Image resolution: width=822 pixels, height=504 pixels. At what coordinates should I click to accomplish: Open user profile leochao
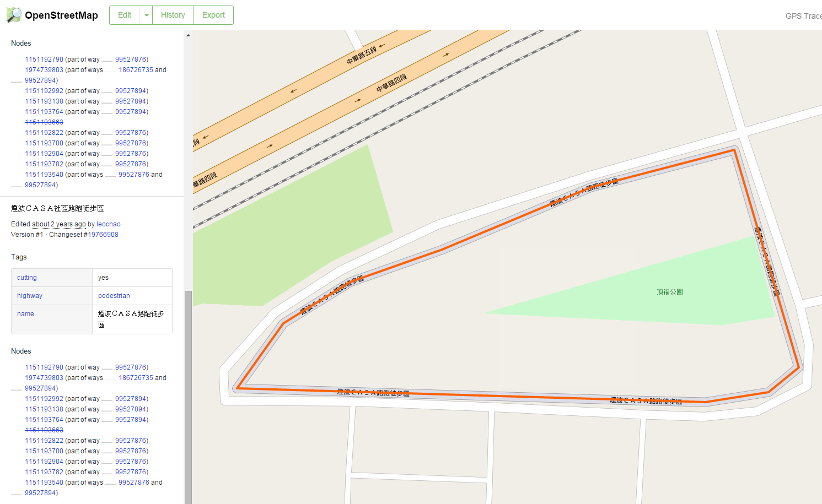coord(109,224)
